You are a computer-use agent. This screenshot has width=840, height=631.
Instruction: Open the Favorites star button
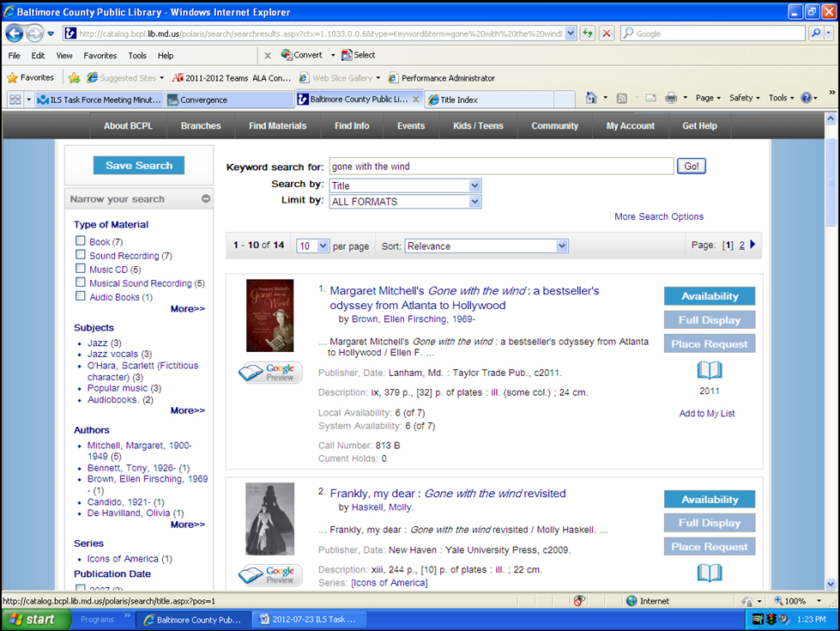tap(31, 78)
